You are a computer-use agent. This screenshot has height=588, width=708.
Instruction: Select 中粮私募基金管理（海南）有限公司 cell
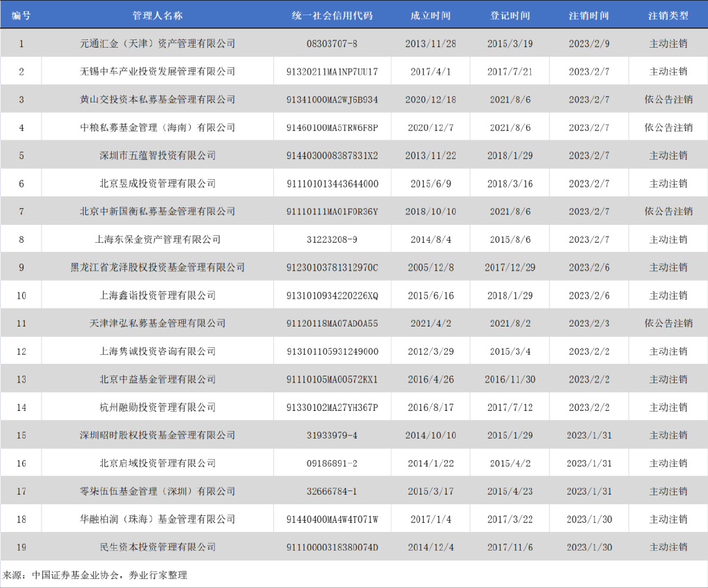click(x=157, y=127)
